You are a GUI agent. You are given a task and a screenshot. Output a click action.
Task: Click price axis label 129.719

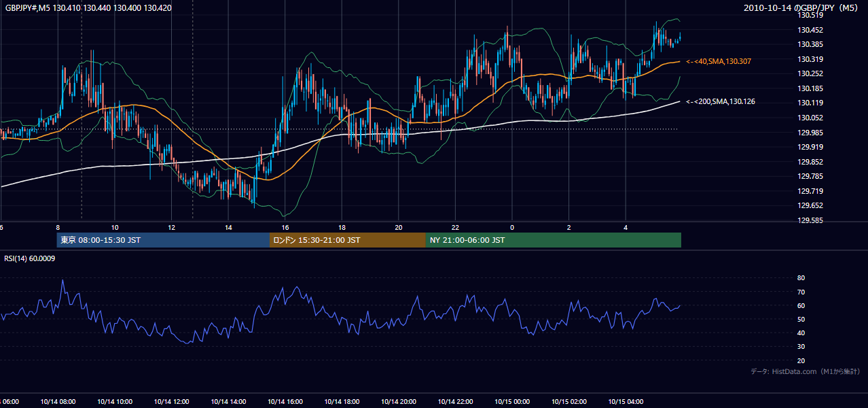(x=810, y=191)
